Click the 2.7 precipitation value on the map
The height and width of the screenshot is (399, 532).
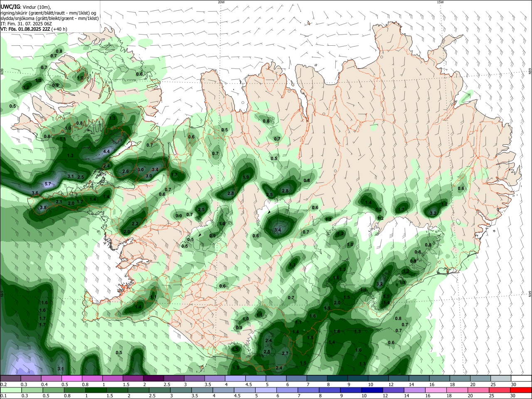point(285,353)
